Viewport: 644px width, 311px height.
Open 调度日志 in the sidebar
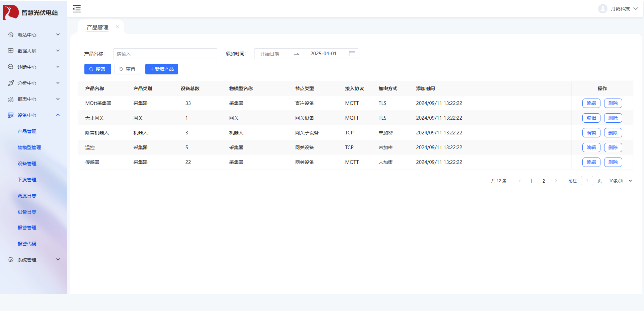(27, 196)
